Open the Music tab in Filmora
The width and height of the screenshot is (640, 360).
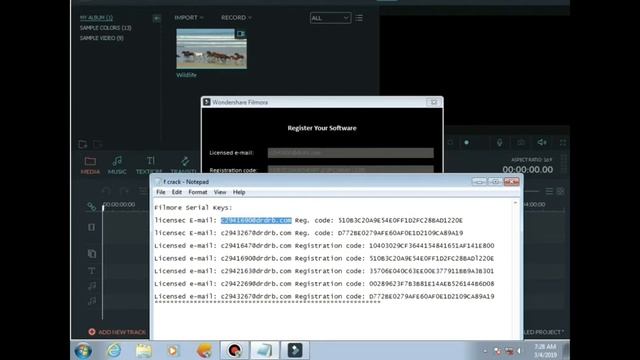(117, 165)
